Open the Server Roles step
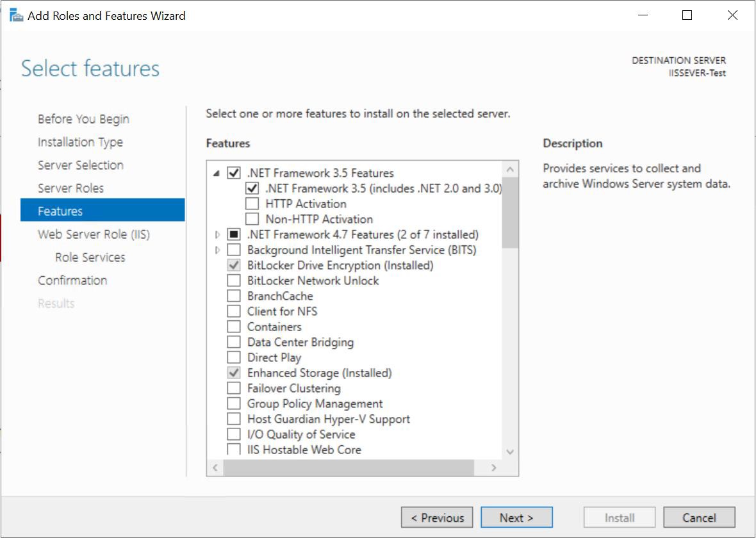The image size is (756, 538). pyautogui.click(x=71, y=188)
